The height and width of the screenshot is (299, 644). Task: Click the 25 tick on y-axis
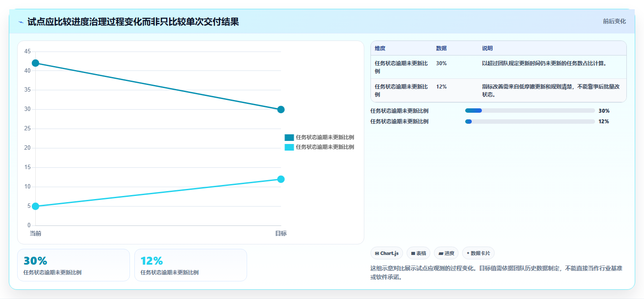[27, 129]
